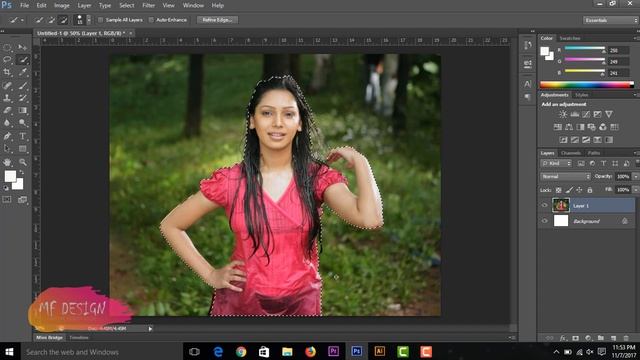Click the foreground color swatch in toolbox
The image size is (640, 360).
pyautogui.click(x=10, y=176)
